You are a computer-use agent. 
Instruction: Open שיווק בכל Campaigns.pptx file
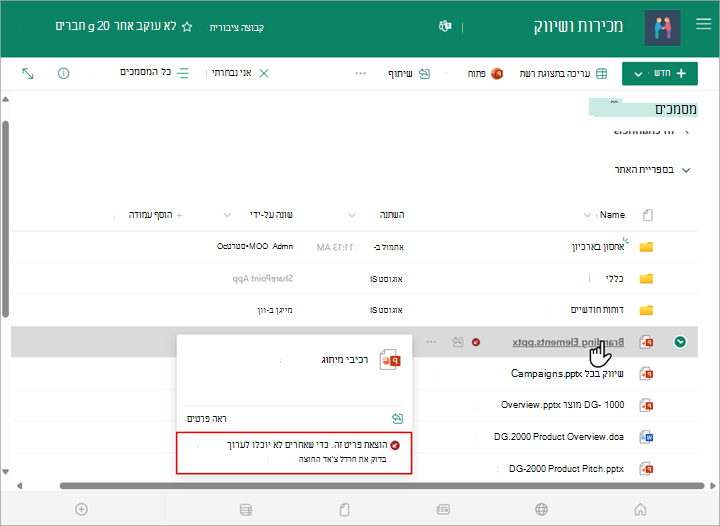tap(567, 374)
